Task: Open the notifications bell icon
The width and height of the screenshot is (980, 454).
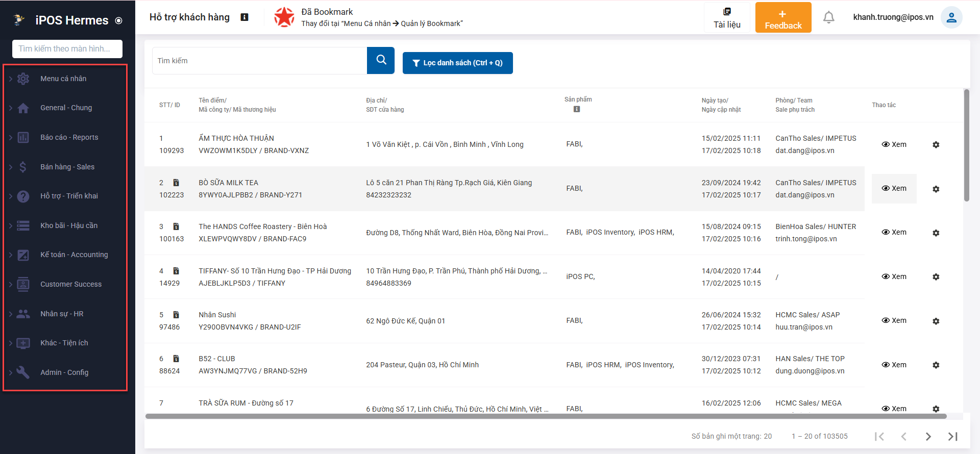Action: [829, 17]
